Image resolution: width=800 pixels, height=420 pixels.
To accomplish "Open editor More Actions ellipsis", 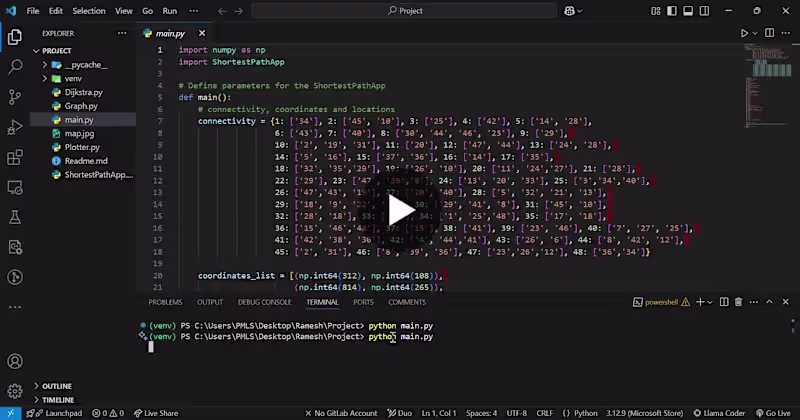I will tap(786, 33).
